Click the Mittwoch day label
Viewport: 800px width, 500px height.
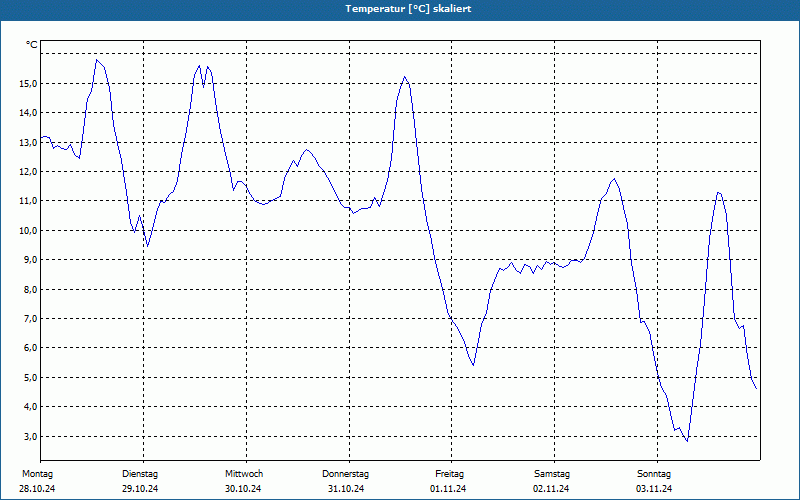(x=244, y=474)
